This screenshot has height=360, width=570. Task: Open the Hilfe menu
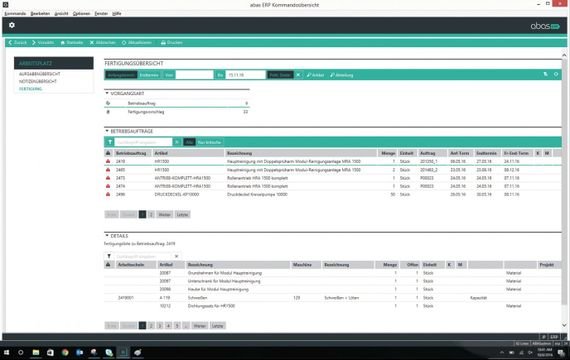point(117,13)
